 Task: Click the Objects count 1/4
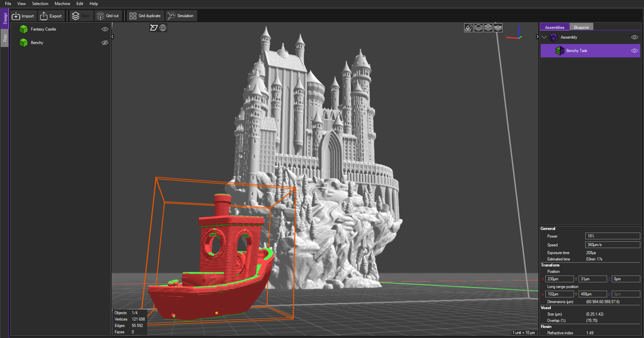tap(135, 313)
